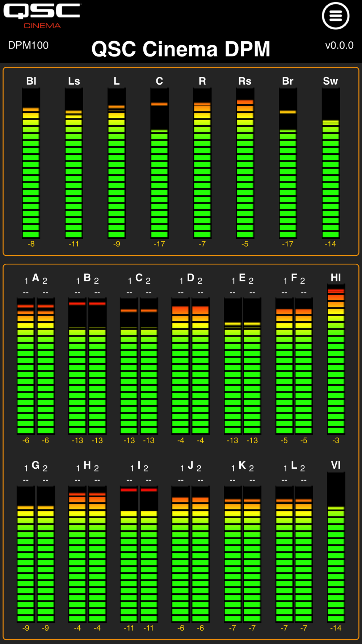
Task: Click the Sw channel level meter
Action: coord(331,163)
